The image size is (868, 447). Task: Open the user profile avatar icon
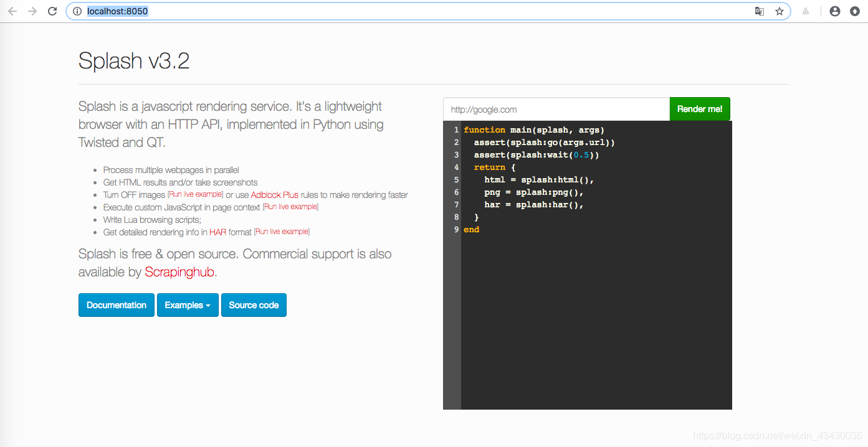tap(835, 11)
